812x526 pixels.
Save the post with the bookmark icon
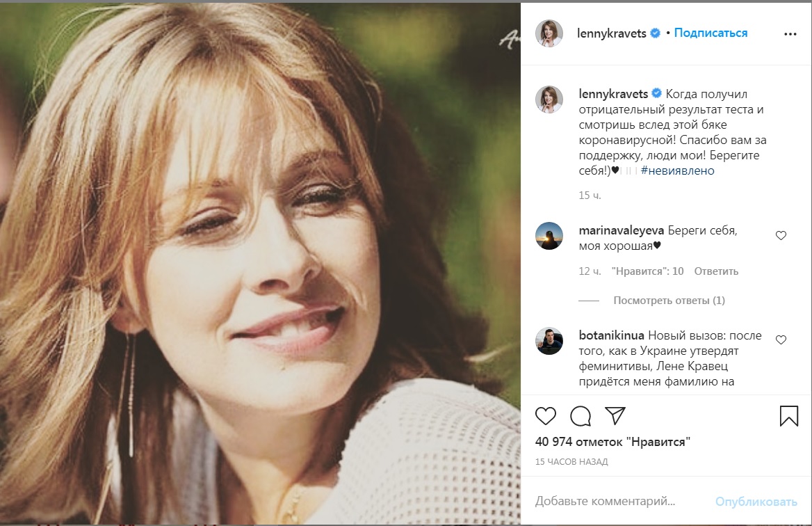(788, 415)
